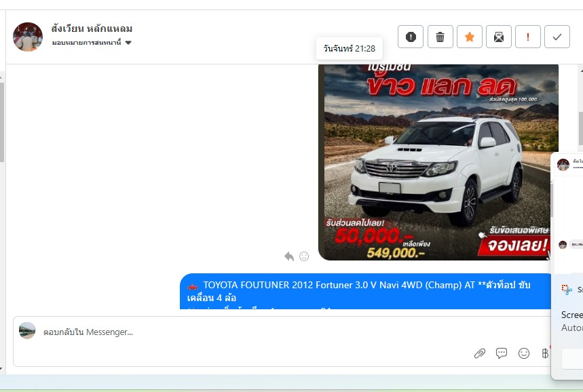Flag conversation with red exclamation priority icon

[528, 37]
